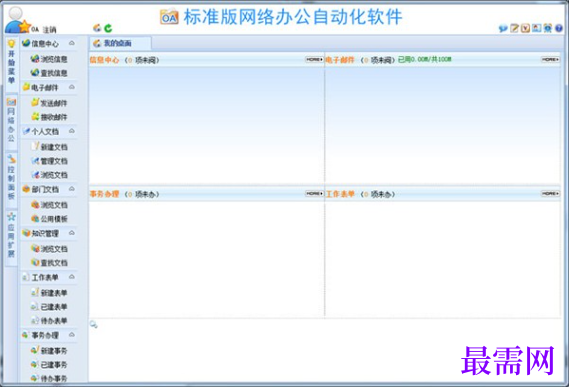The height and width of the screenshot is (392, 573).
Task: Collapse the 事务办理 section arrow
Action: pos(72,335)
